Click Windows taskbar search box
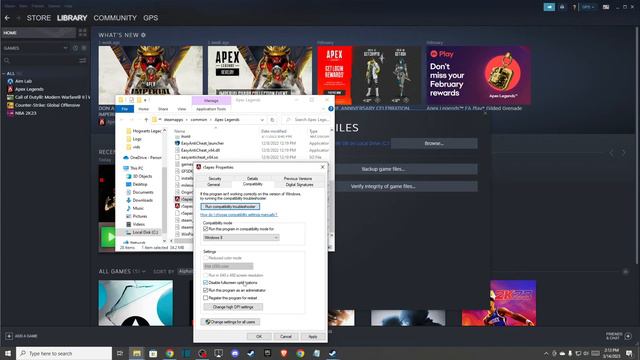The image size is (640, 360). pyautogui.click(x=64, y=353)
